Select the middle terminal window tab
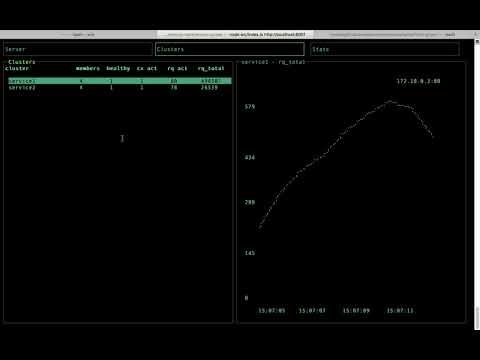Image resolution: width=480 pixels, height=360 pixels. [235, 34]
